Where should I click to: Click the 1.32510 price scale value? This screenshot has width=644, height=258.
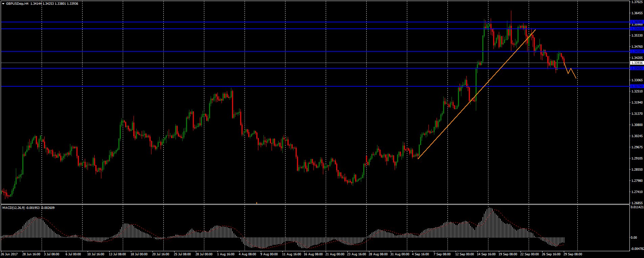[637, 91]
